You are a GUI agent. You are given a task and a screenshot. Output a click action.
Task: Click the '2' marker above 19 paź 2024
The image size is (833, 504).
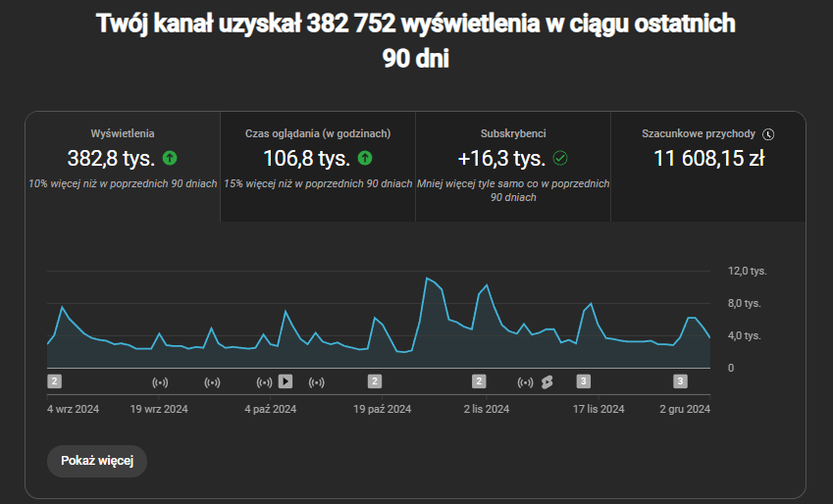375,381
